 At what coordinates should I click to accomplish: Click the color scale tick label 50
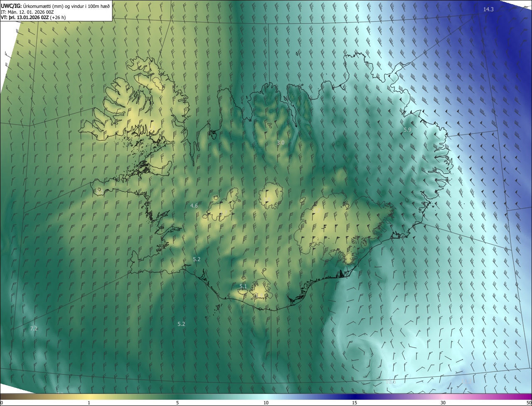[x=529, y=403]
